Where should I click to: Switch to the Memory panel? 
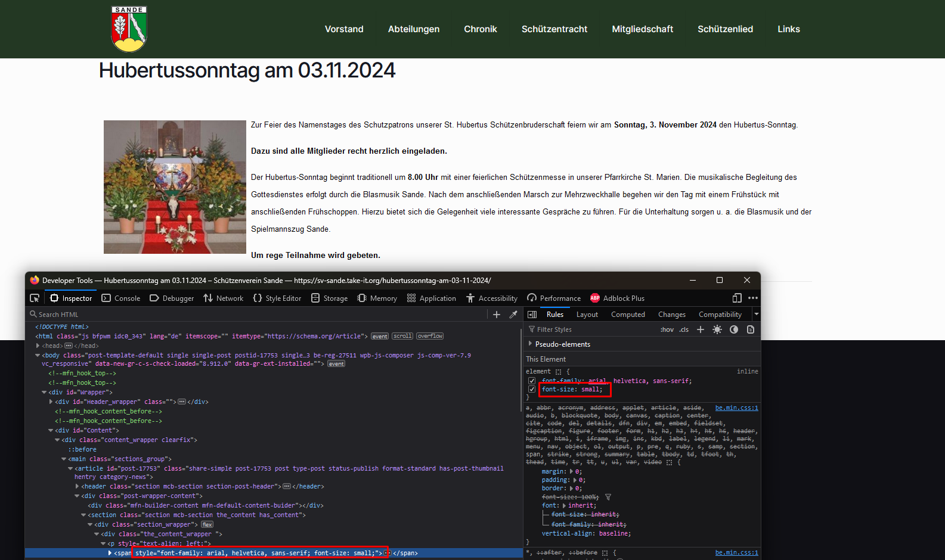[377, 298]
